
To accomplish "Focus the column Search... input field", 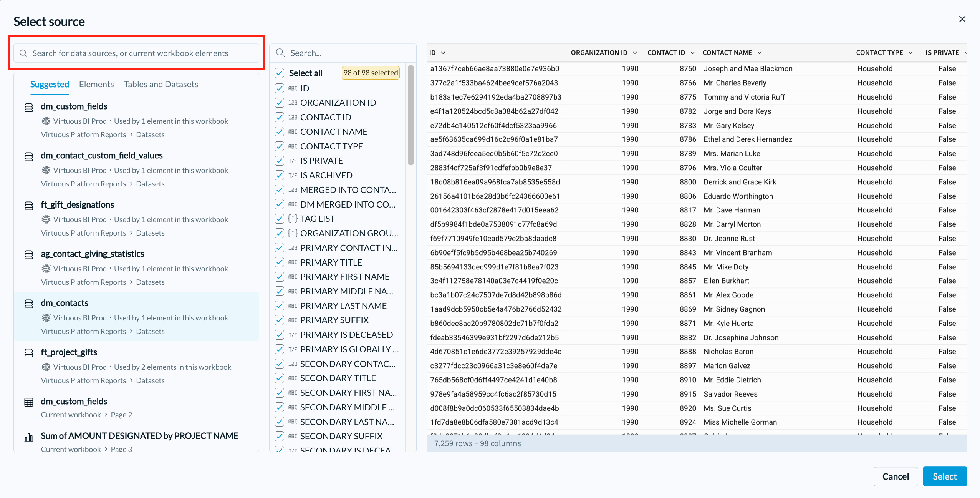I will coord(343,53).
